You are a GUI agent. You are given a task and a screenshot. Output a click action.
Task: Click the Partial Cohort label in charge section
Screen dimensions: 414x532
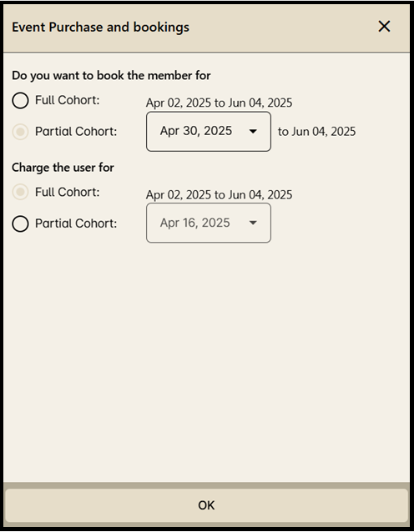(x=76, y=223)
